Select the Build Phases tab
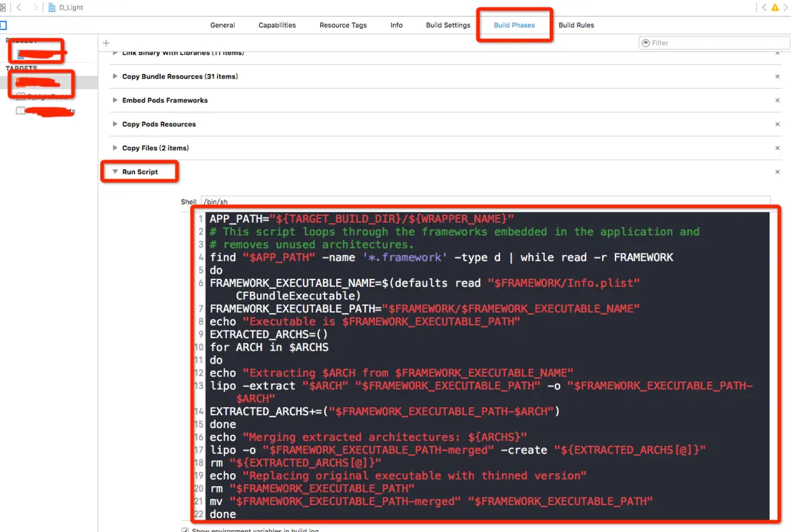This screenshot has width=791, height=532. (x=514, y=26)
